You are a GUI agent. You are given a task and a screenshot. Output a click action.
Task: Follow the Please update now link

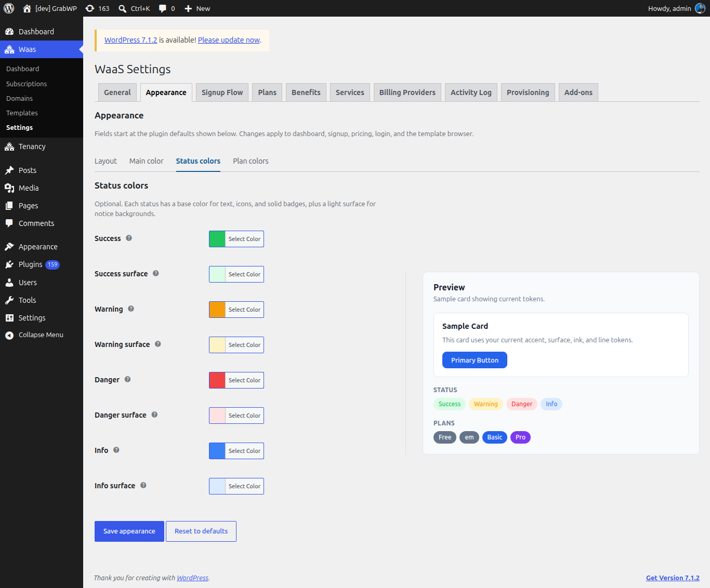tap(229, 40)
